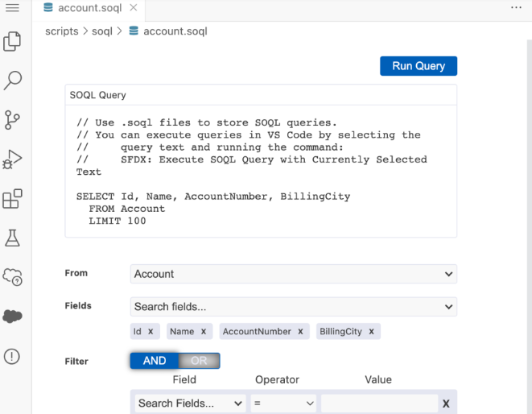Click the soql breadcrumb folder
532x414 pixels.
click(x=101, y=31)
